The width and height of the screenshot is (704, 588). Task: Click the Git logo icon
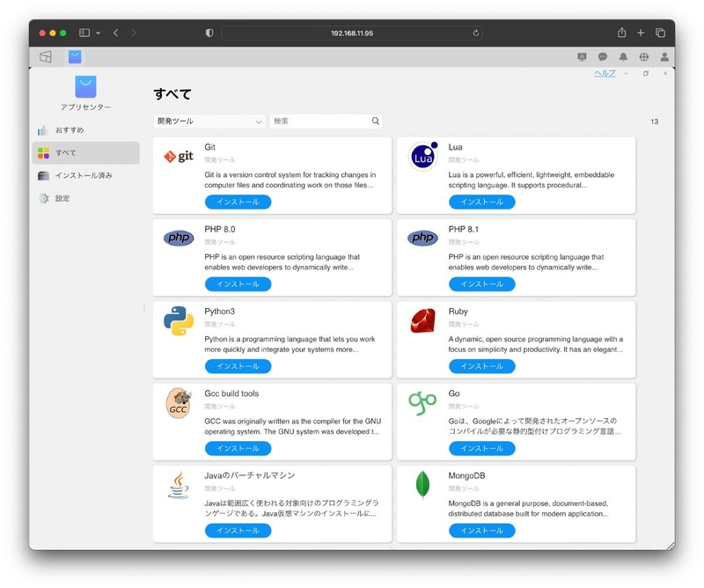[x=179, y=157]
